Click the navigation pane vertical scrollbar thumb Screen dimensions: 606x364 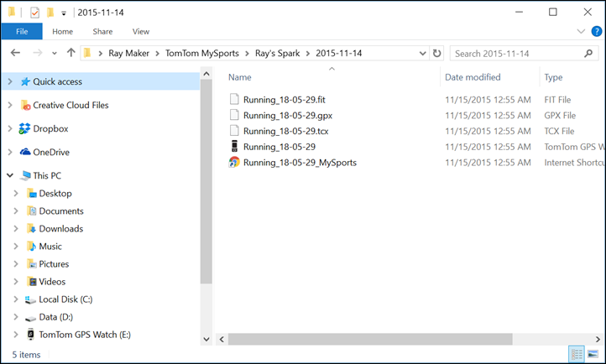(206, 181)
